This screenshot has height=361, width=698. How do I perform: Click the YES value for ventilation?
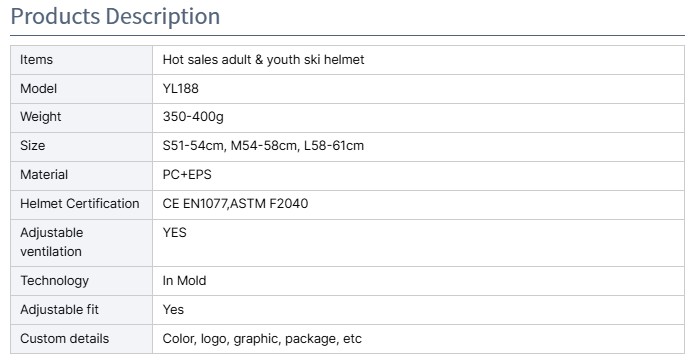(174, 233)
